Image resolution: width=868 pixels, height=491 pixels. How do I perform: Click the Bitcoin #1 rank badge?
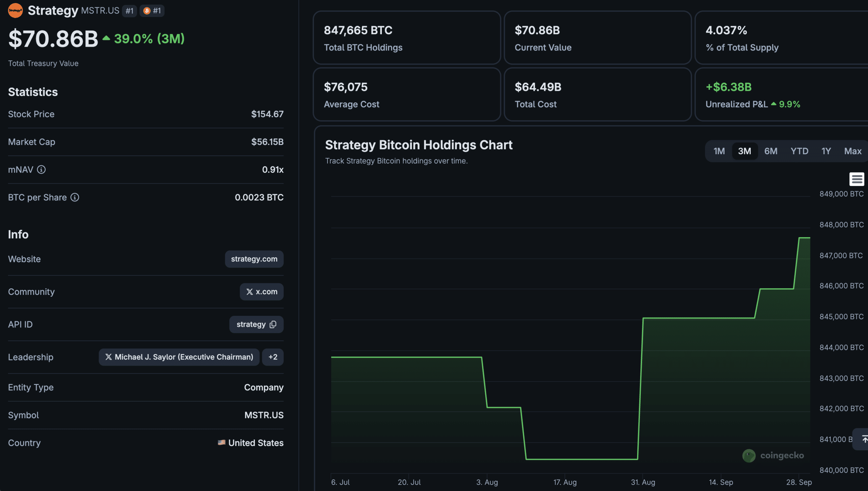(x=152, y=11)
